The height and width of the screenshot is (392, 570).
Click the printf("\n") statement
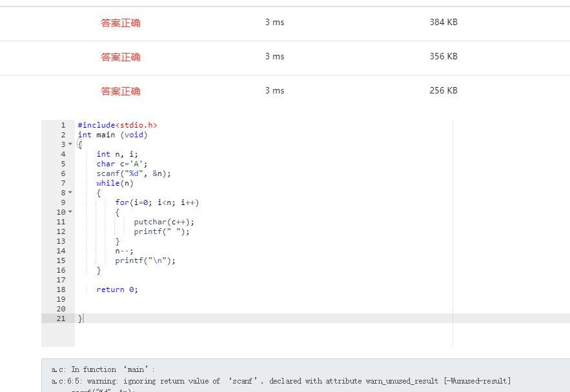click(x=145, y=260)
